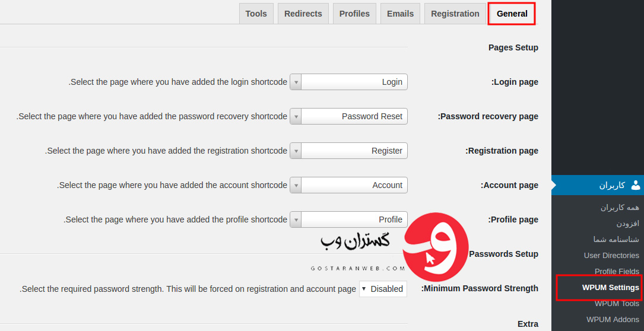Switch to the Redirects tab
Viewport: 644px width, 331px height.
(x=303, y=14)
